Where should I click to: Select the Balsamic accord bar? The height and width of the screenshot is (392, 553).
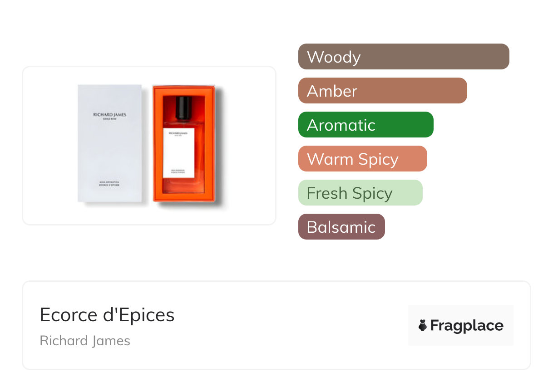click(x=341, y=227)
